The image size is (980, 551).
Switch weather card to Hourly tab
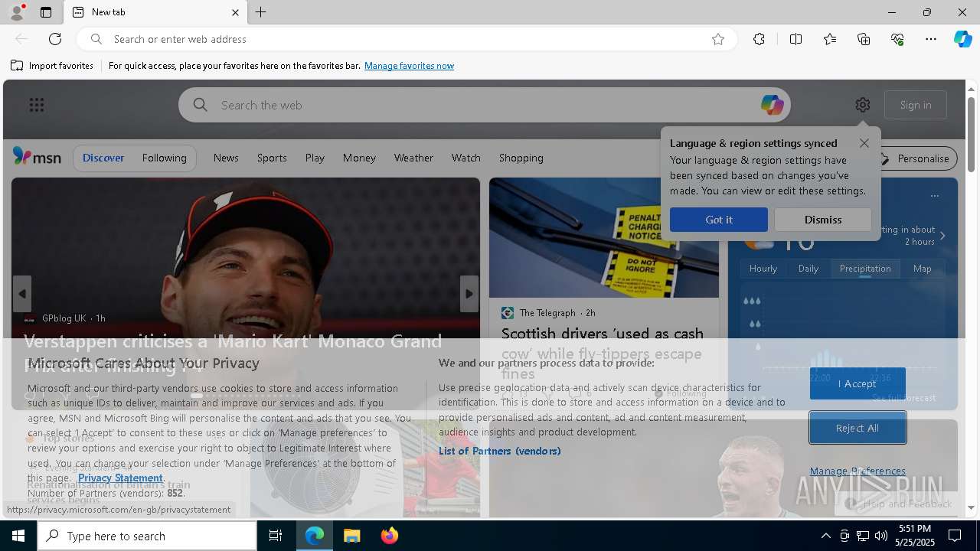click(x=763, y=269)
